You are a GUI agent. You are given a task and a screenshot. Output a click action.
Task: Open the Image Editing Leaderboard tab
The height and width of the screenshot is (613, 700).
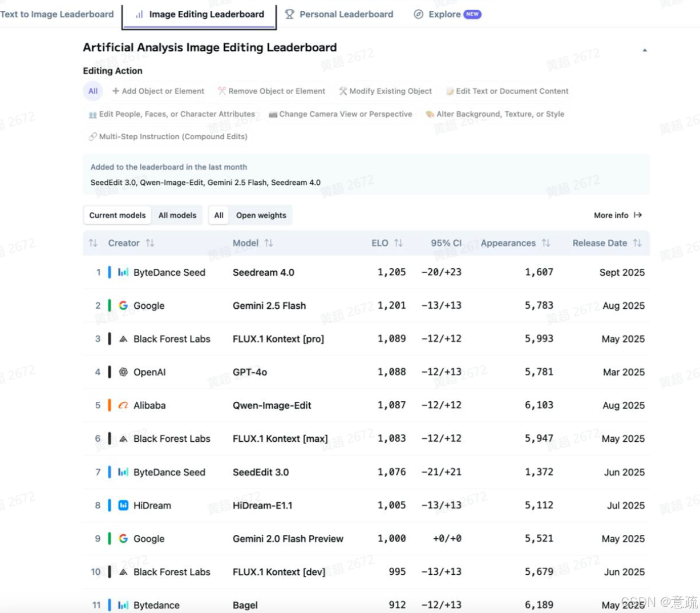(x=199, y=14)
